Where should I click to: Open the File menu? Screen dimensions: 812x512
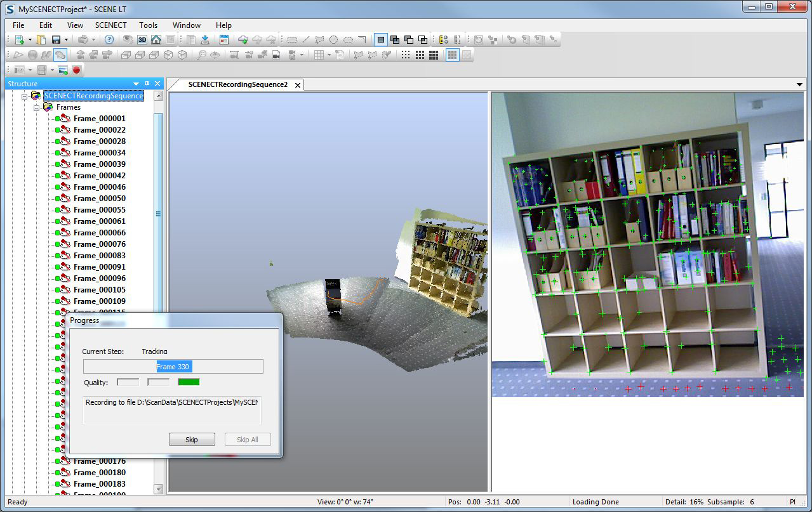(x=18, y=25)
